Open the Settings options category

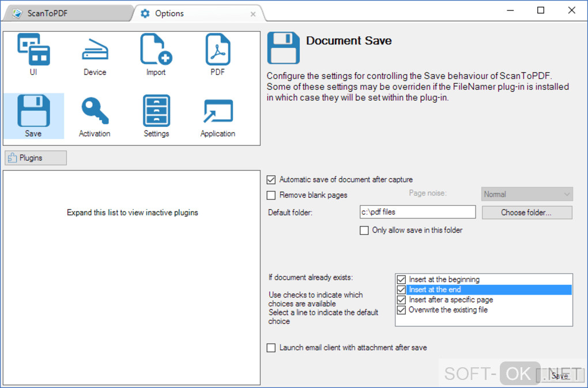tap(156, 116)
